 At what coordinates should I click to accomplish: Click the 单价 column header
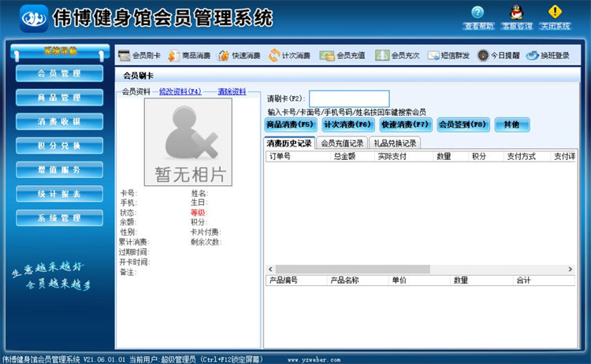coord(419,280)
